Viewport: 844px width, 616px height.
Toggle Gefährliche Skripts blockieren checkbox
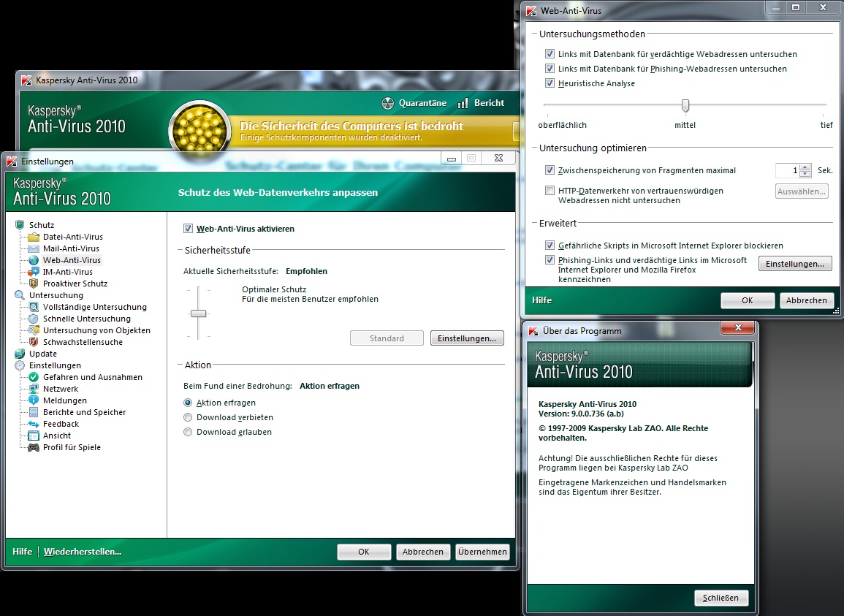(x=550, y=246)
